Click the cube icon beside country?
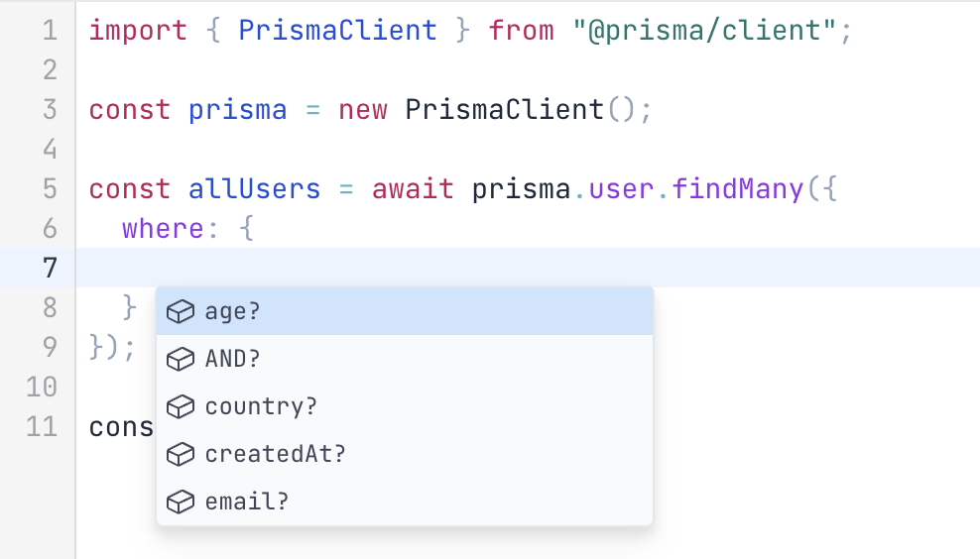Image resolution: width=980 pixels, height=559 pixels. point(179,407)
